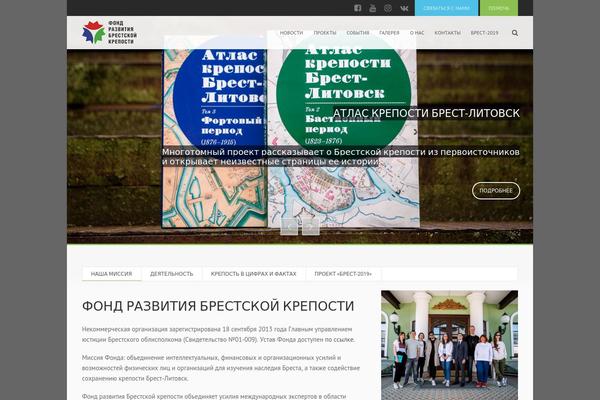Open the YouTube channel icon
600x400 pixels.
click(x=372, y=8)
